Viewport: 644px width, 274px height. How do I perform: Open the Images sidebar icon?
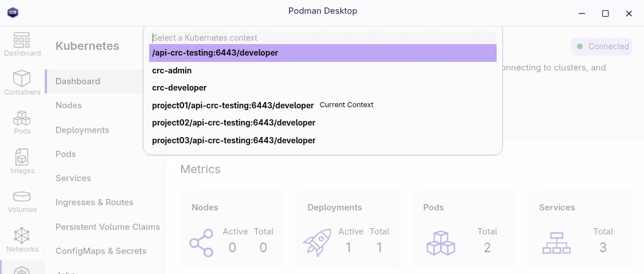click(22, 162)
